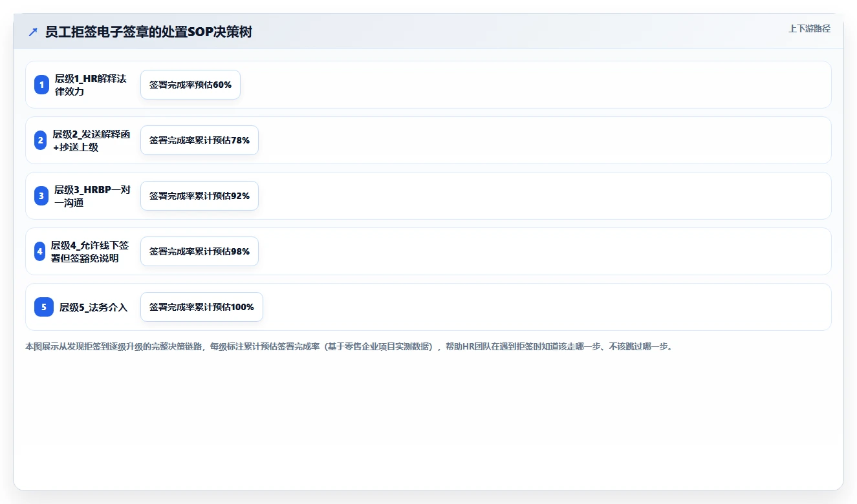Click the number 1 step badge

coord(41,85)
